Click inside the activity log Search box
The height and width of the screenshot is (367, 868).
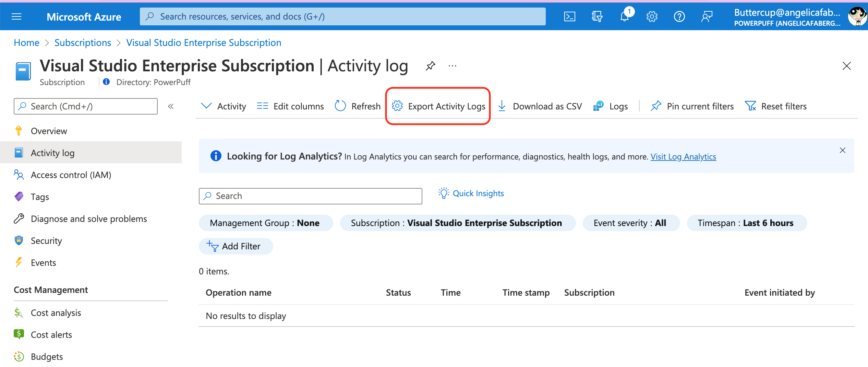pos(310,196)
